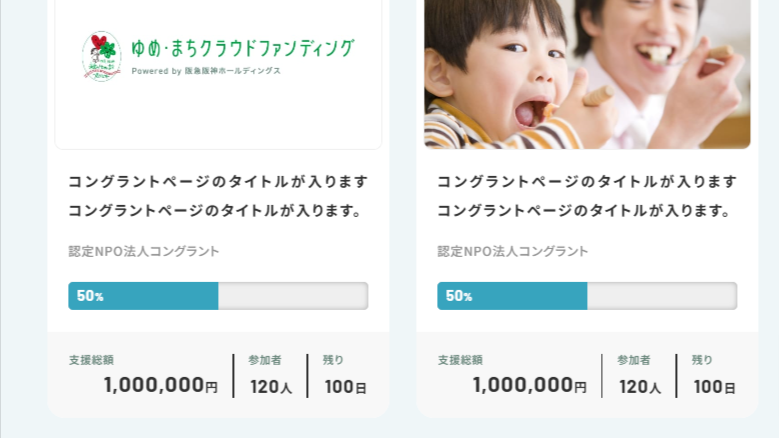Click the unfilled gray portion of left progress bar
Viewport: 779px width, 438px height.
[293, 296]
